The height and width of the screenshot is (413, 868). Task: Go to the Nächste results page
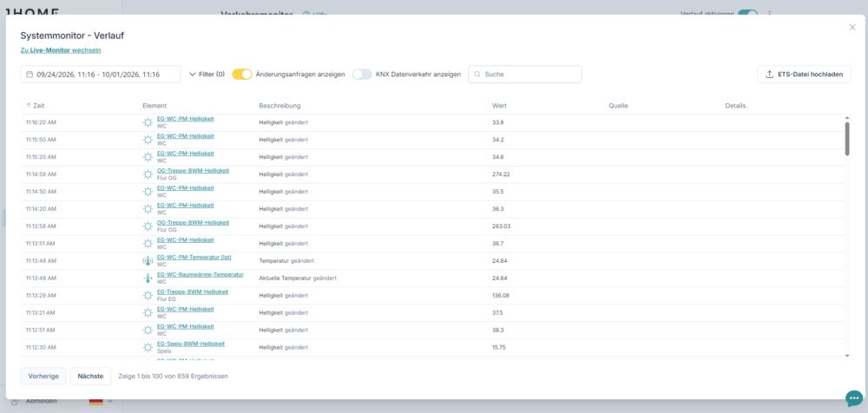click(90, 376)
